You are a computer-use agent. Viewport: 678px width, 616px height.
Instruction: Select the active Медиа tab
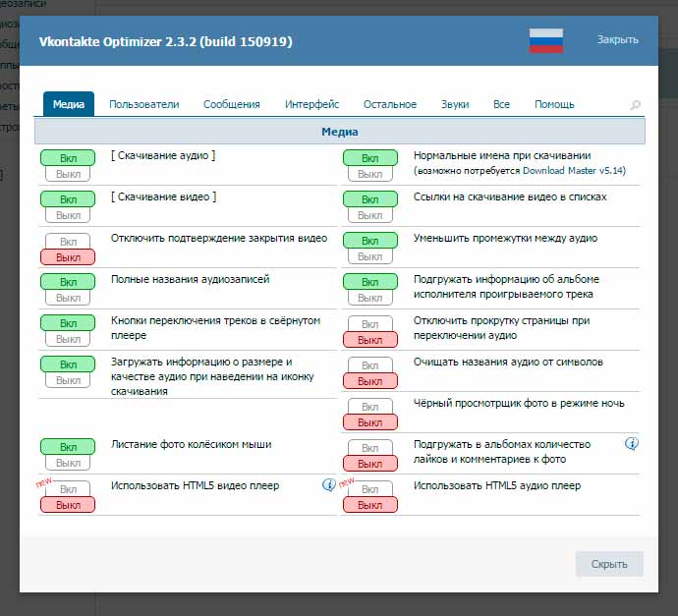[69, 104]
